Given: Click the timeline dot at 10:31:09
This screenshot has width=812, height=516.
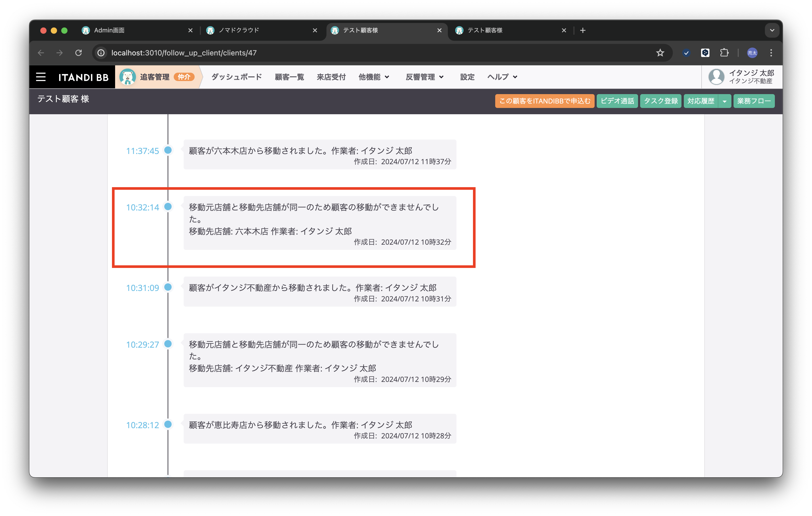Looking at the screenshot, I should pos(168,287).
